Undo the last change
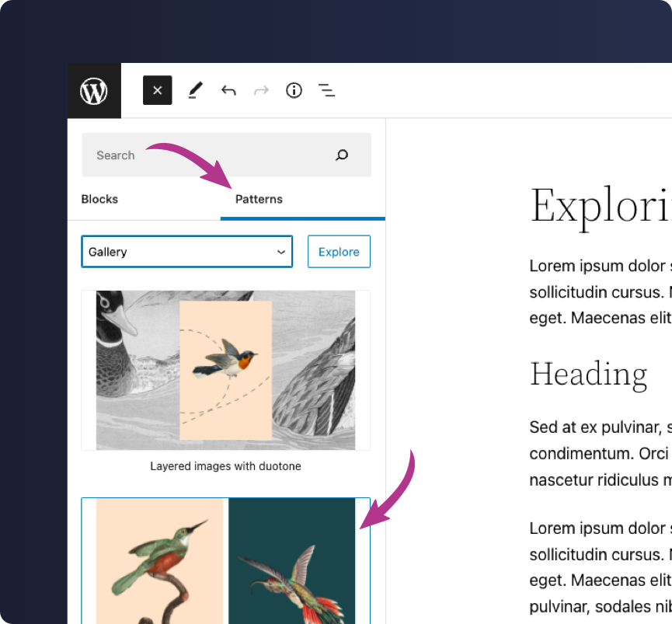Viewport: 672px width, 624px height. click(x=228, y=90)
